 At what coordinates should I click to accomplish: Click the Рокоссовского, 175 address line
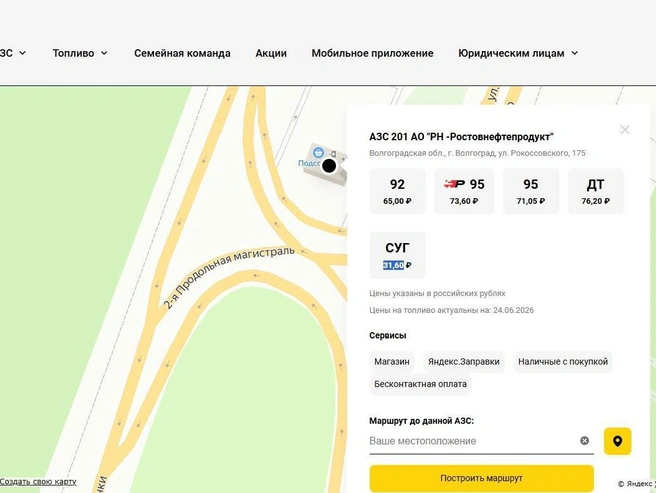click(x=477, y=153)
